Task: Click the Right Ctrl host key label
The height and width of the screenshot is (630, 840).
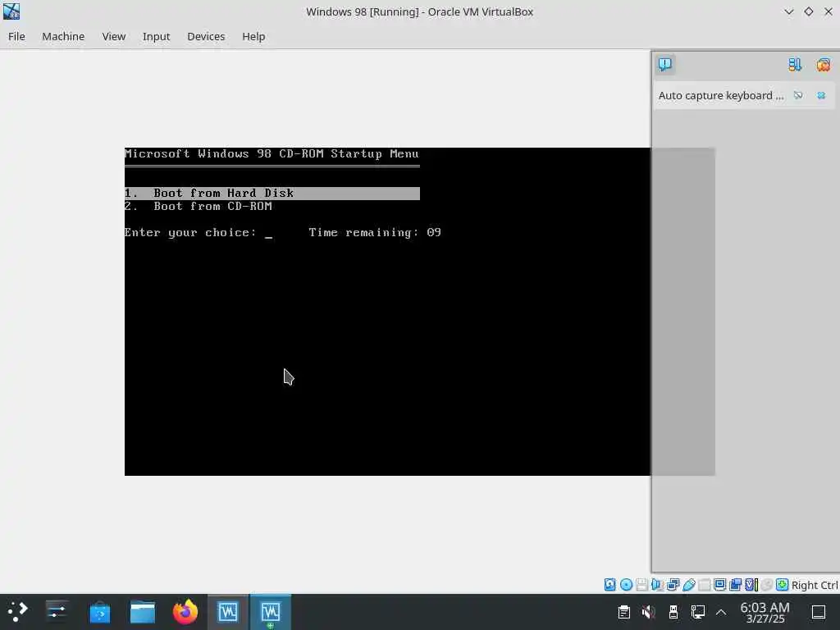Action: point(815,585)
